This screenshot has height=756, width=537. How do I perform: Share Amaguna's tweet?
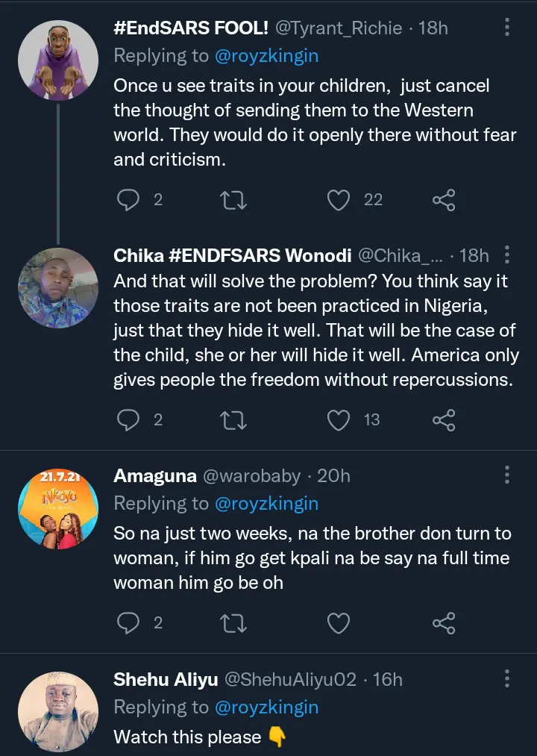(444, 622)
